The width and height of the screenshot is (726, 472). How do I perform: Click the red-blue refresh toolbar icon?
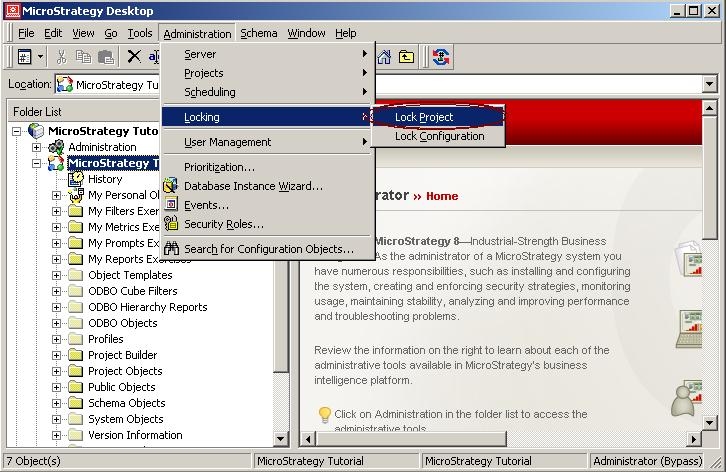(x=440, y=57)
